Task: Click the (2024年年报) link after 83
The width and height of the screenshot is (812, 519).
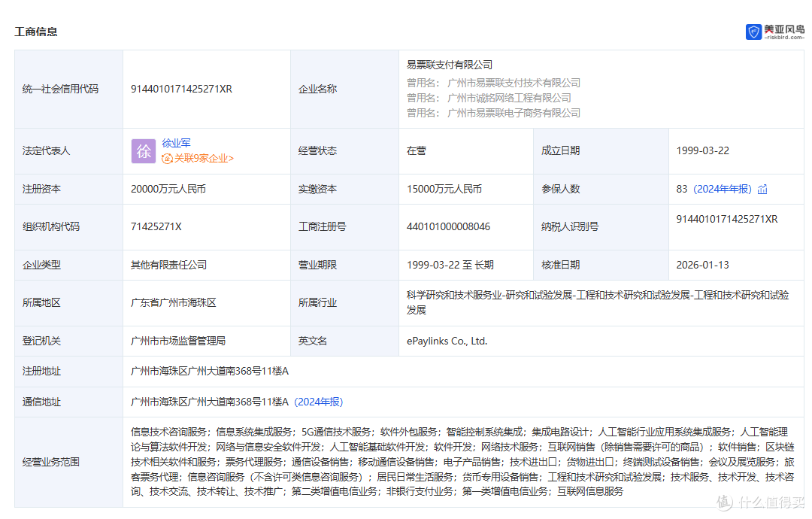Action: point(723,189)
